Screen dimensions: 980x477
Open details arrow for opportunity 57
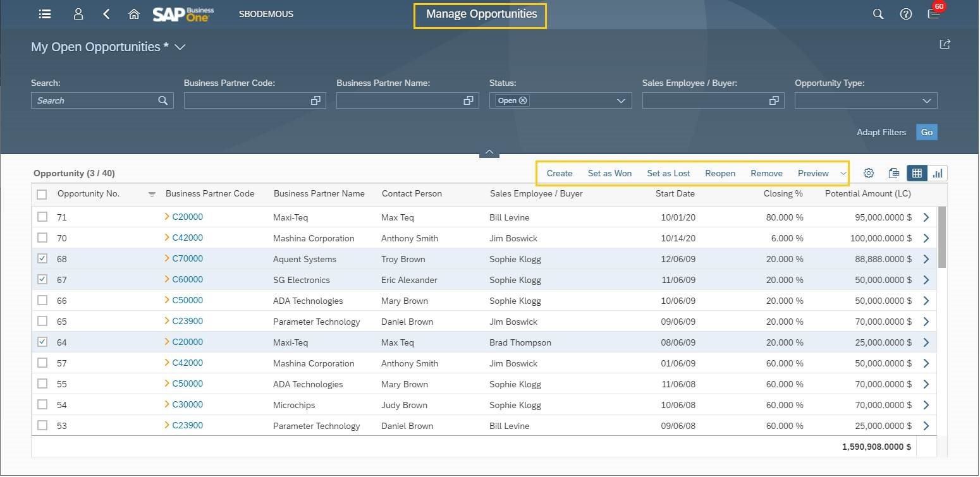[926, 363]
